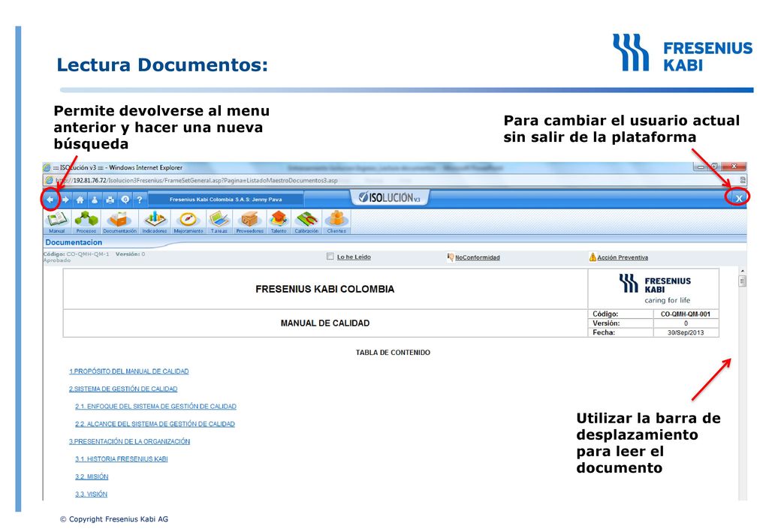Open '2.SISTEMA DE GESTIÓN DE CALIDAD' link
The height and width of the screenshot is (532, 769).
(123, 389)
